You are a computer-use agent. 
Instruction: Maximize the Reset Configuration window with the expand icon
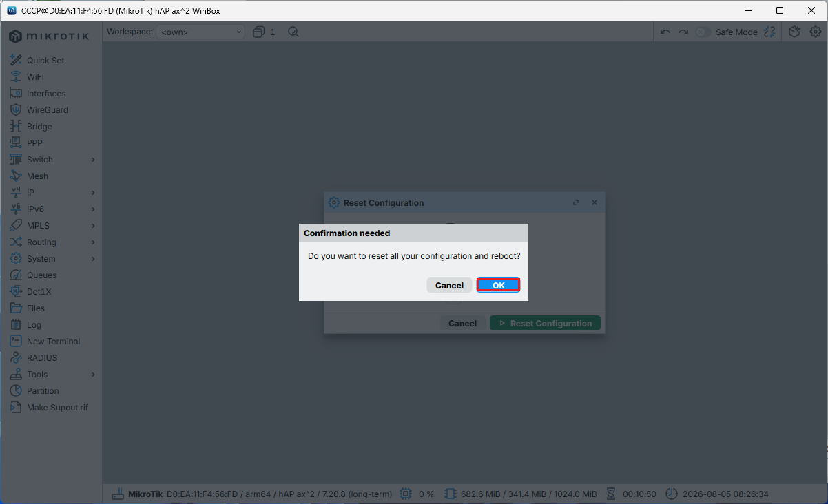[576, 202]
